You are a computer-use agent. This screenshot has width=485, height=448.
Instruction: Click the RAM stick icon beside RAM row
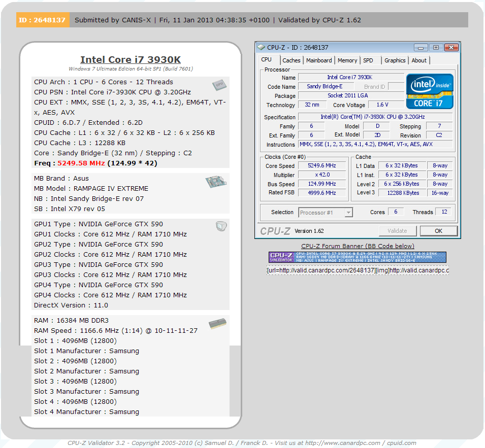point(217,324)
